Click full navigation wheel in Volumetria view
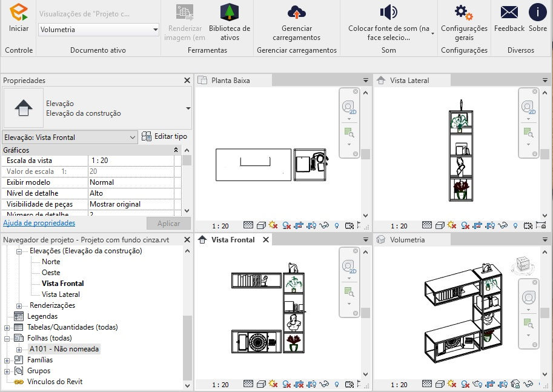553x392 pixels. coord(528,298)
